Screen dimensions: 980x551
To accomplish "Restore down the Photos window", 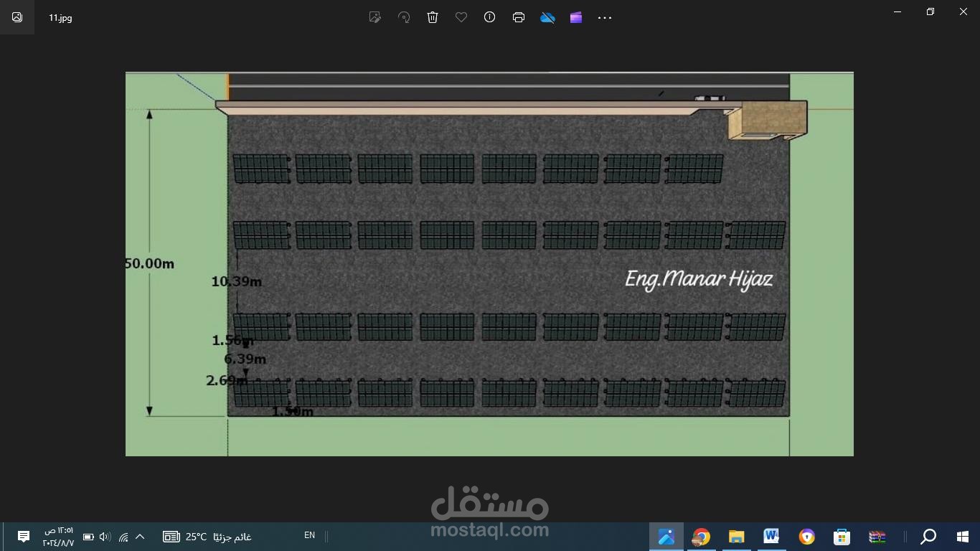I will 930,11.
